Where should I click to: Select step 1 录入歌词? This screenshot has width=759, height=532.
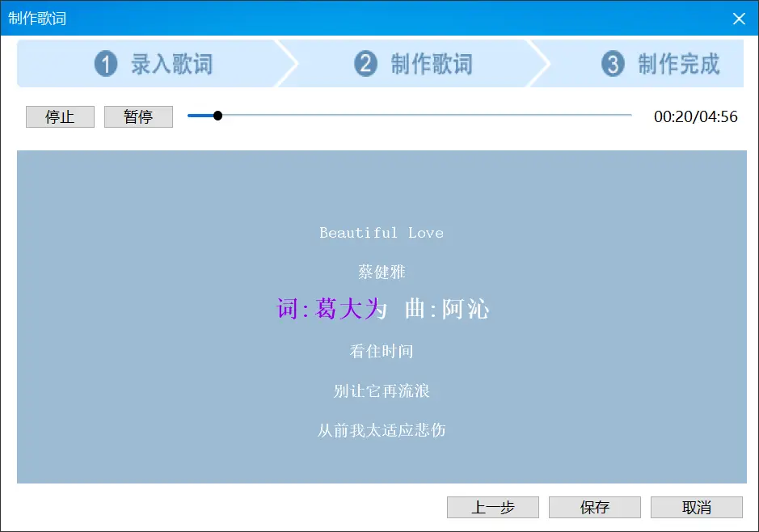[x=154, y=64]
